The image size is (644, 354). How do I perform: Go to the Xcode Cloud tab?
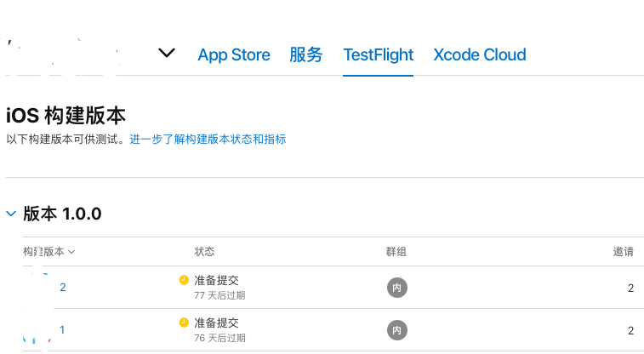480,54
